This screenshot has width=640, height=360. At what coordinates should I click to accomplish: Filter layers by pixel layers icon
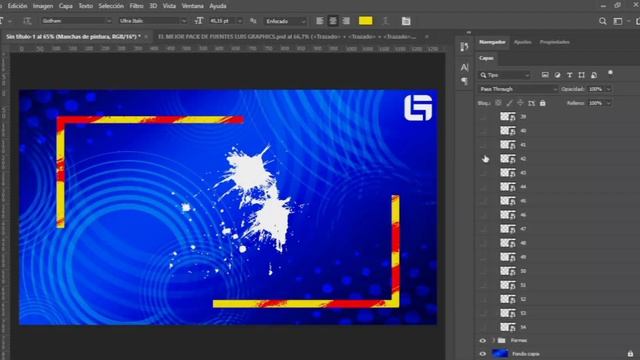pos(545,75)
